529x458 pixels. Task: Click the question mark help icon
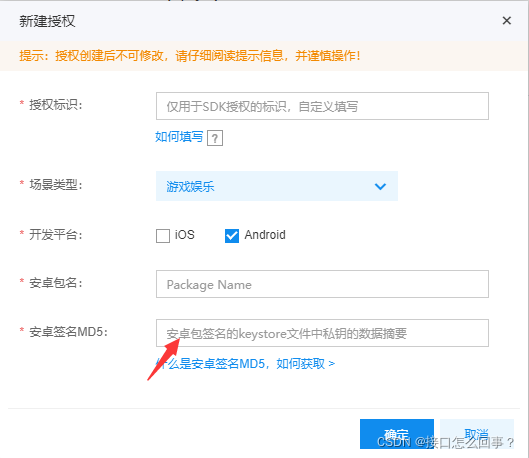[x=215, y=138]
